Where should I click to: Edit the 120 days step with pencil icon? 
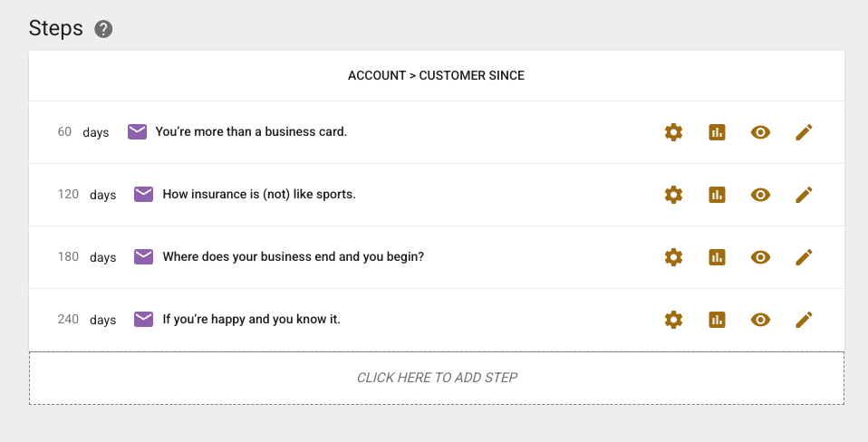pyautogui.click(x=804, y=195)
